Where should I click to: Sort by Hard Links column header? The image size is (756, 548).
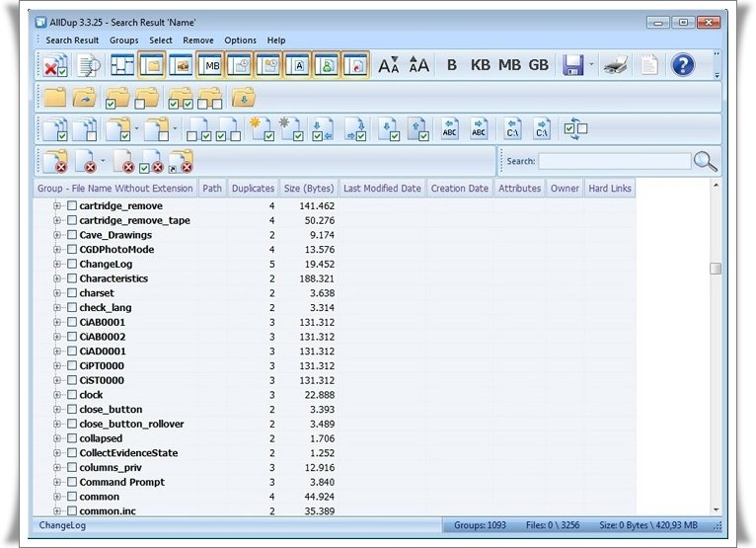[610, 189]
